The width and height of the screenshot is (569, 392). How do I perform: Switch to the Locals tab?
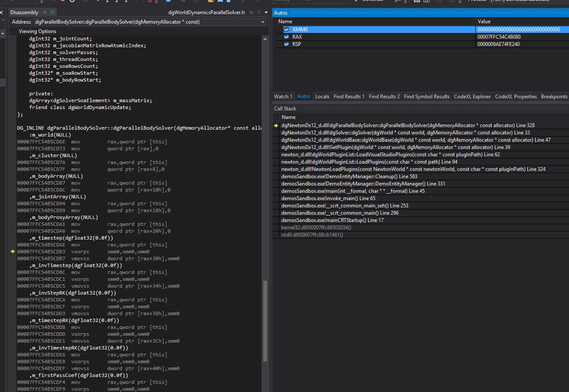[x=322, y=97]
